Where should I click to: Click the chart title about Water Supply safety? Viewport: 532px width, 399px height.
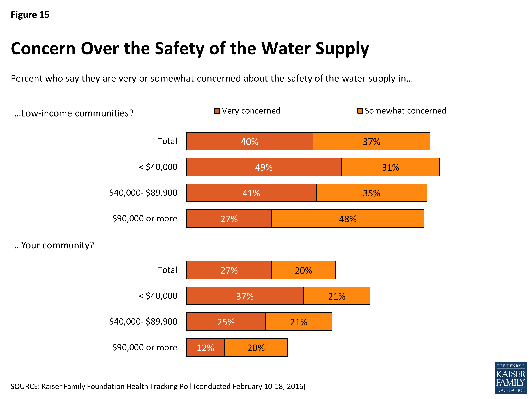tap(190, 49)
